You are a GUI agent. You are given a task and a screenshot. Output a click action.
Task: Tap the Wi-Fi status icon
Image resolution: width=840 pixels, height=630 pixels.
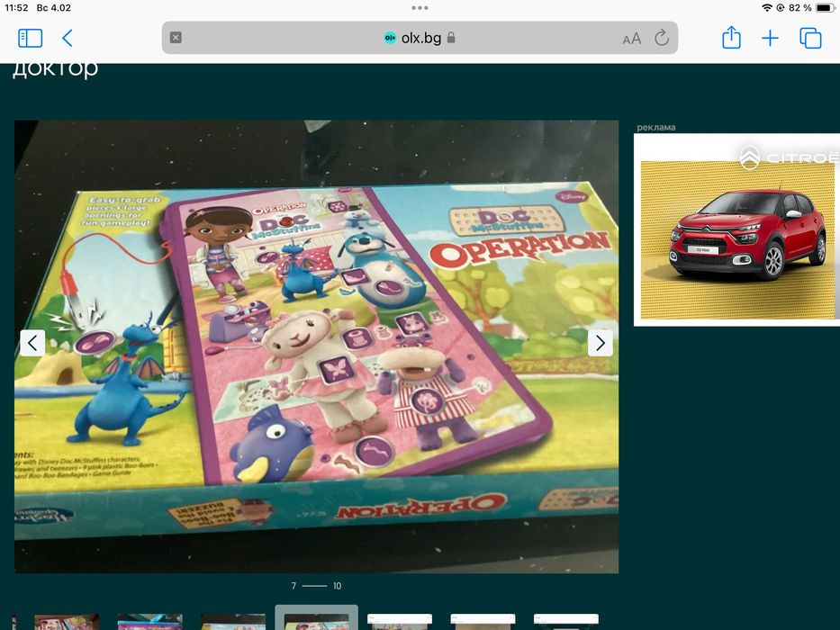click(767, 8)
